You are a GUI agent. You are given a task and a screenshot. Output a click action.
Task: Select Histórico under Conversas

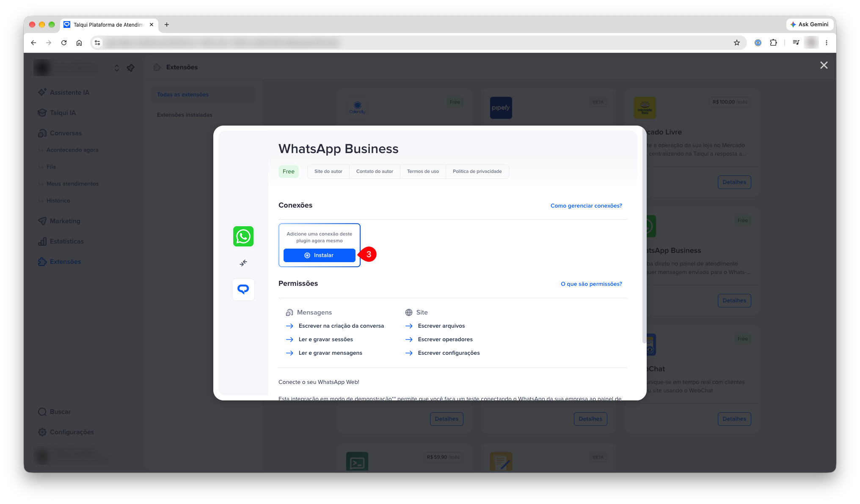tap(58, 201)
